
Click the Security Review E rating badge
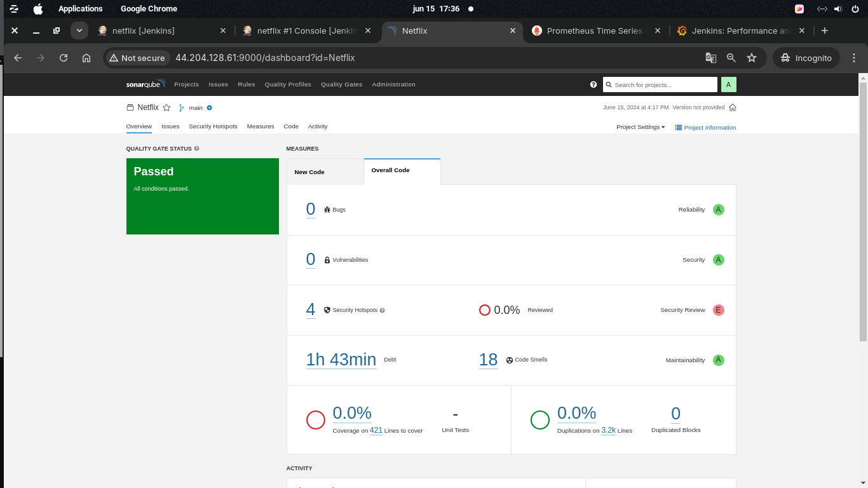pos(719,310)
